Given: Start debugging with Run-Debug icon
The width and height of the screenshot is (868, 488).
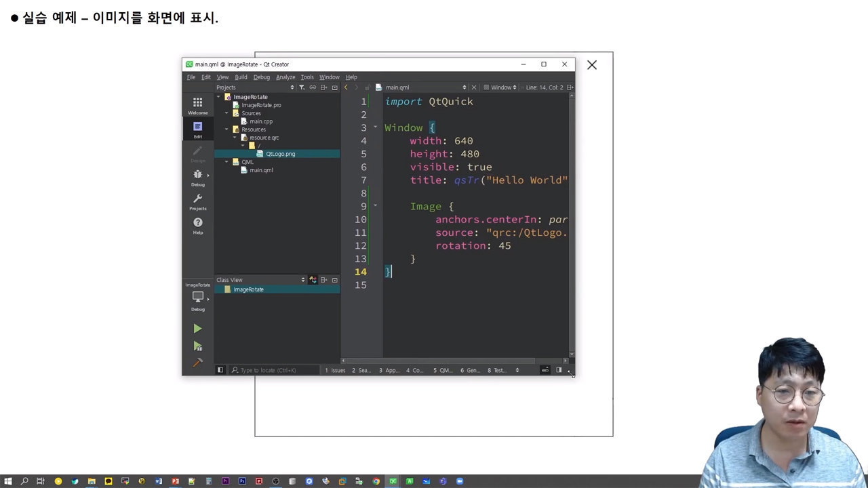Looking at the screenshot, I should coord(197,346).
